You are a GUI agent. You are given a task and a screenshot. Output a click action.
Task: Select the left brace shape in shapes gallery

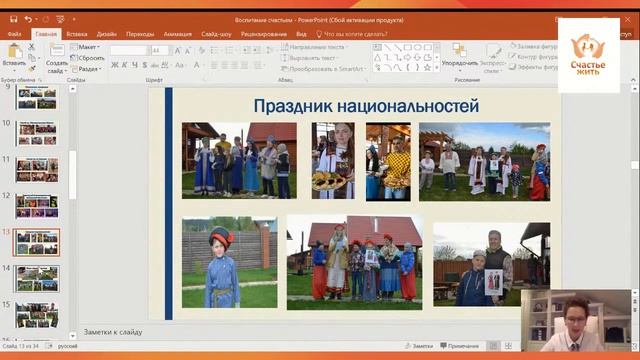click(x=407, y=68)
